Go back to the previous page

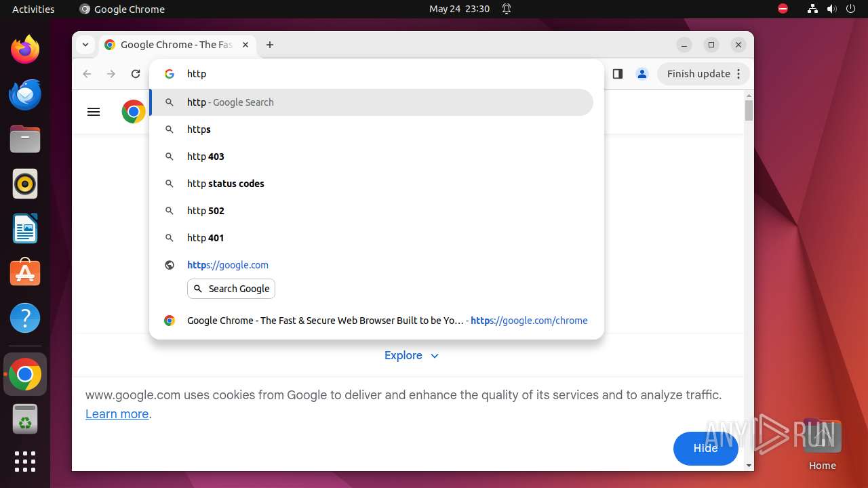pyautogui.click(x=87, y=74)
